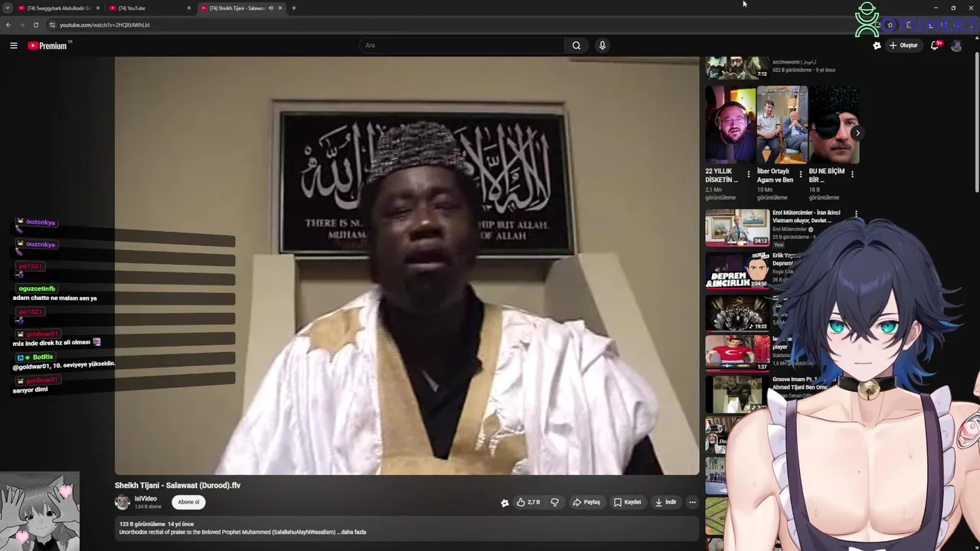Open isiVideo channel avatar
Screen dimensions: 980x551
click(x=122, y=502)
